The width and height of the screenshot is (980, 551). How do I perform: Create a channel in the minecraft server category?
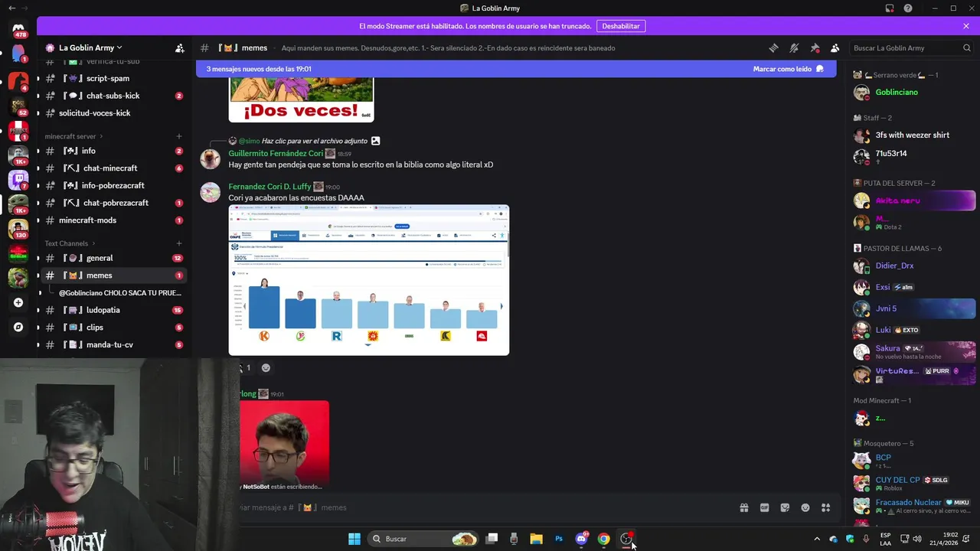(x=179, y=136)
